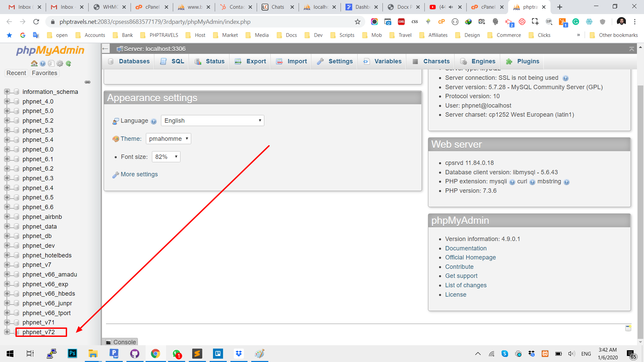
Task: Open the page-related settings icon near footer
Action: pos(628,328)
